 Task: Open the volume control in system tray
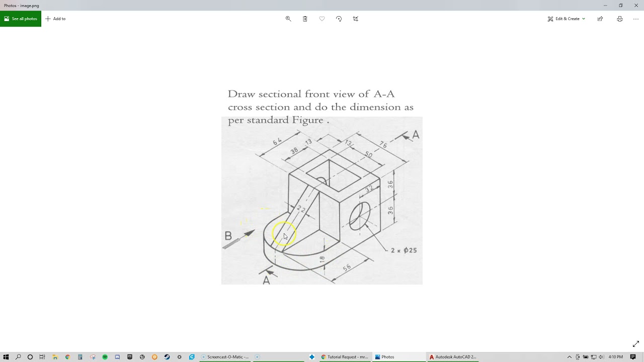tap(601, 357)
